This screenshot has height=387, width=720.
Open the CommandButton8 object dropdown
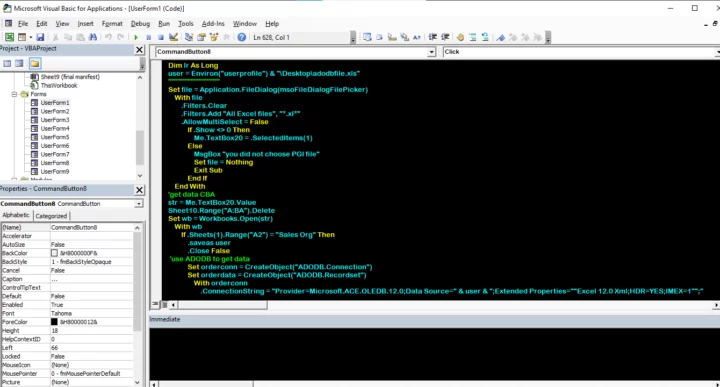tap(431, 52)
